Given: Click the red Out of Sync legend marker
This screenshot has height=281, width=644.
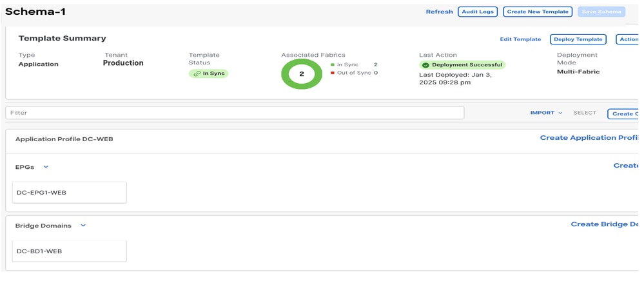Looking at the screenshot, I should 333,73.
